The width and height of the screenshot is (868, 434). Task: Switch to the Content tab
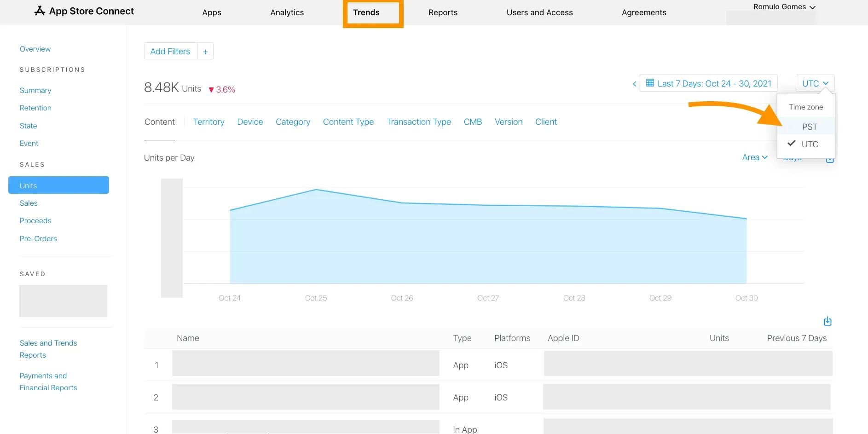click(x=160, y=122)
